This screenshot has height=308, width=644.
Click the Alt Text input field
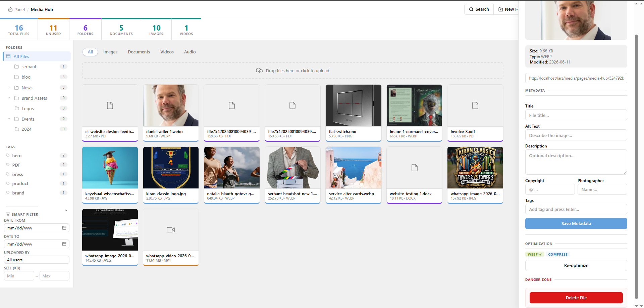pos(576,135)
